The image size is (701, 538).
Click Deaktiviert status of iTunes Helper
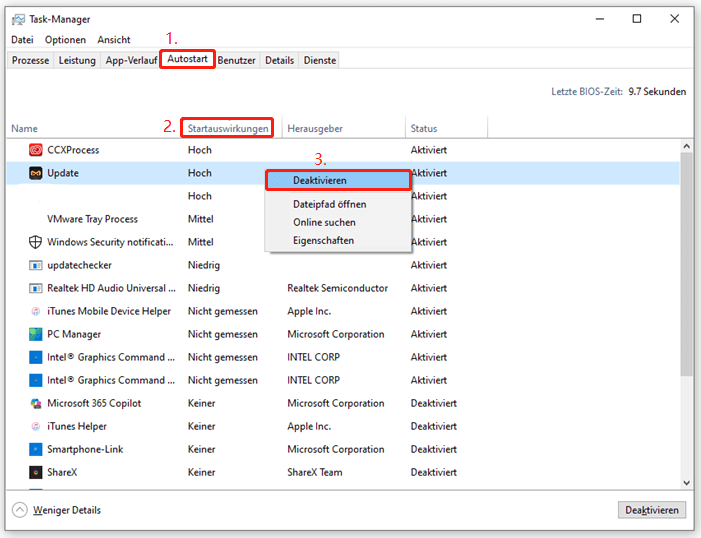pyautogui.click(x=434, y=426)
